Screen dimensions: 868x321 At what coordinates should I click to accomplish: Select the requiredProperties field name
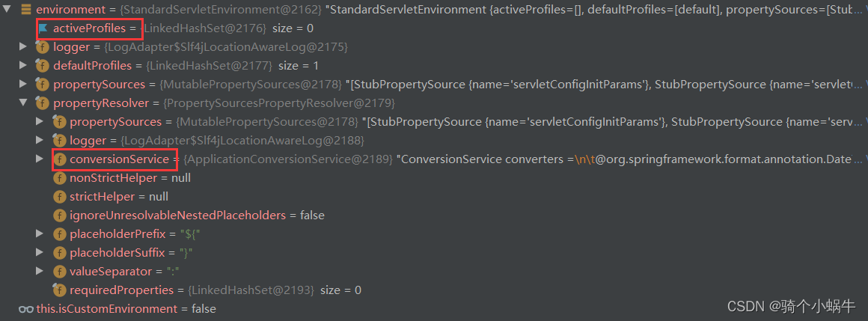click(x=122, y=290)
